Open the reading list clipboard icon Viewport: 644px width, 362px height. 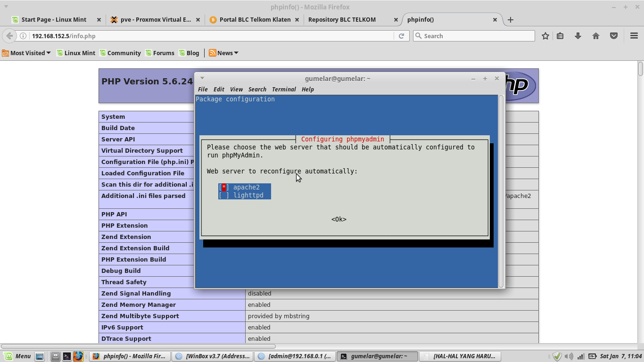click(x=560, y=35)
